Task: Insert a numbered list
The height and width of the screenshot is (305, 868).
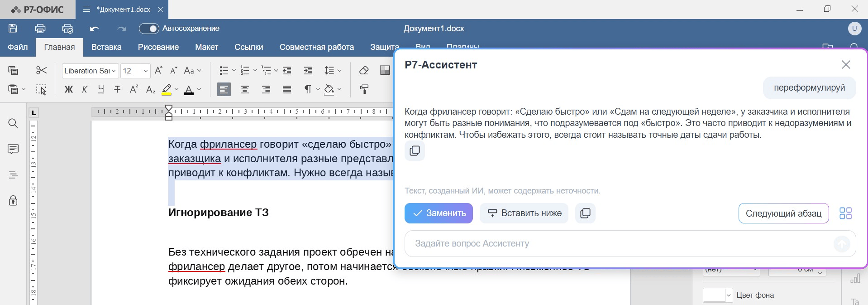Action: point(245,70)
